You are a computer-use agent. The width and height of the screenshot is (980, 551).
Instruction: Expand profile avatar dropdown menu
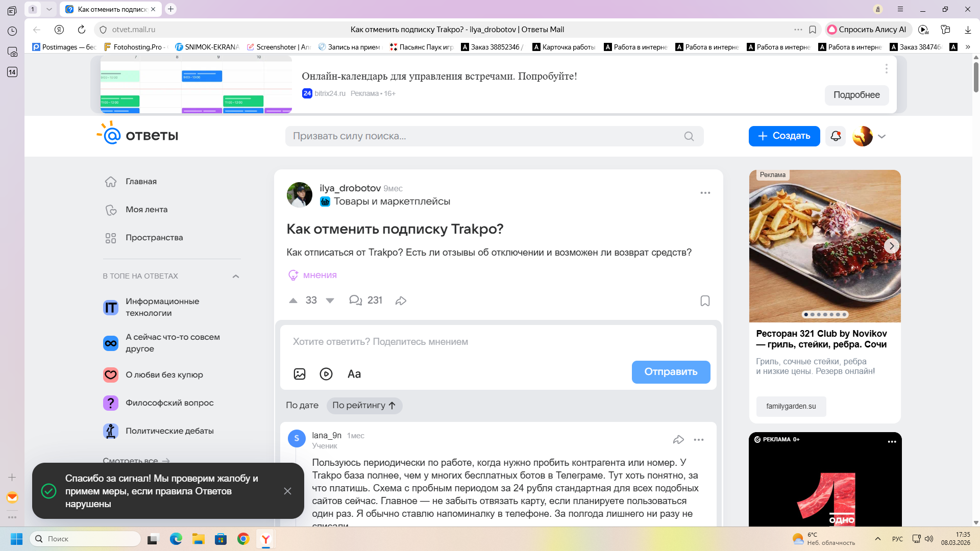click(881, 136)
